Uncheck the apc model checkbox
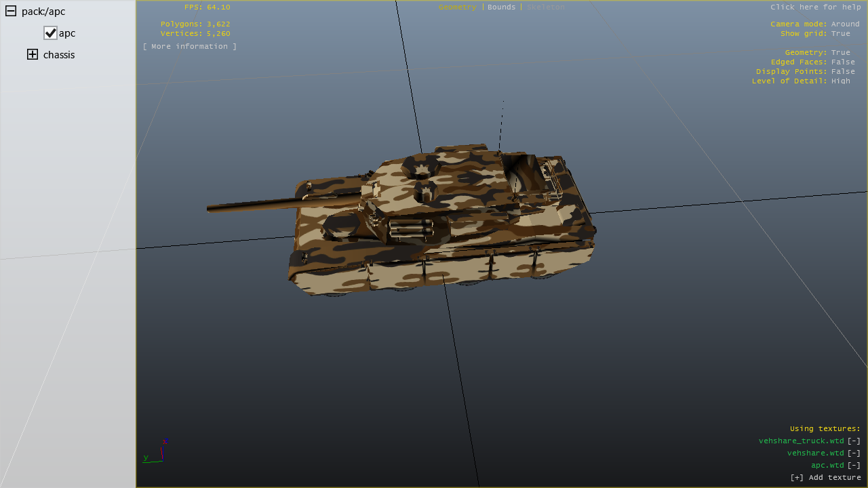This screenshot has width=868, height=488. coord(50,33)
